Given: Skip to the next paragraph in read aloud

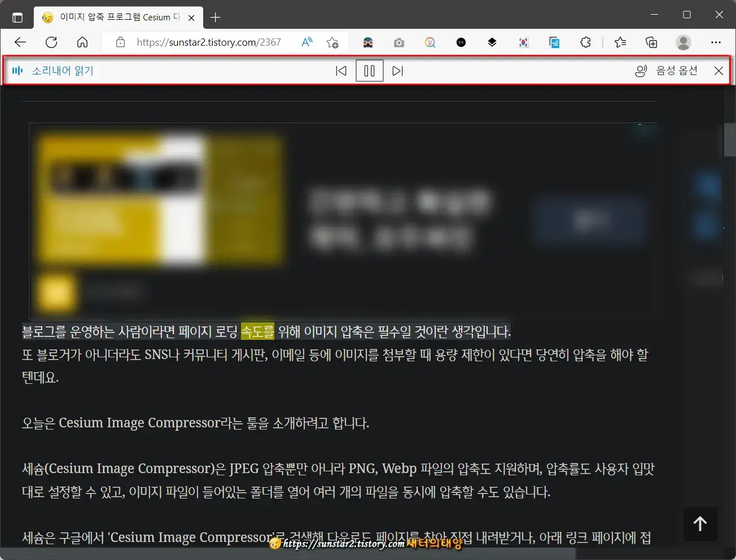Looking at the screenshot, I should point(397,71).
